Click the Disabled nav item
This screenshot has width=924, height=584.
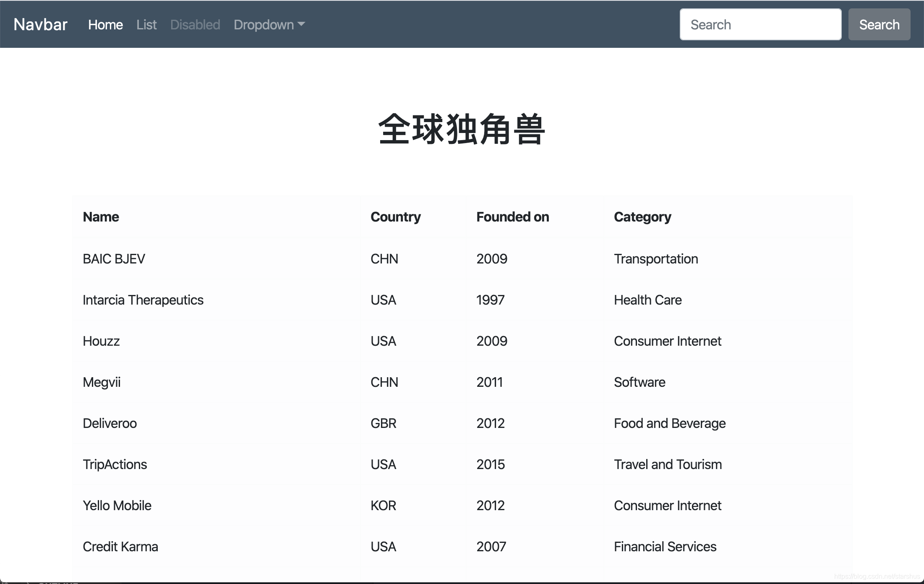195,25
